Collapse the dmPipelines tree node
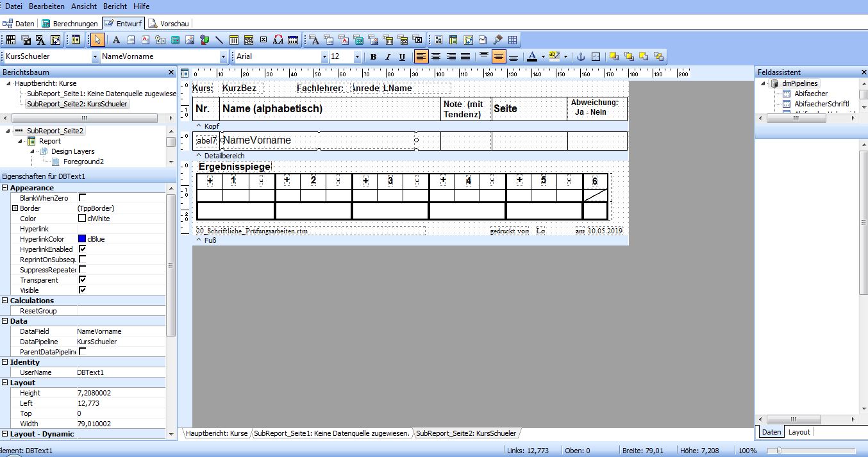 click(764, 83)
